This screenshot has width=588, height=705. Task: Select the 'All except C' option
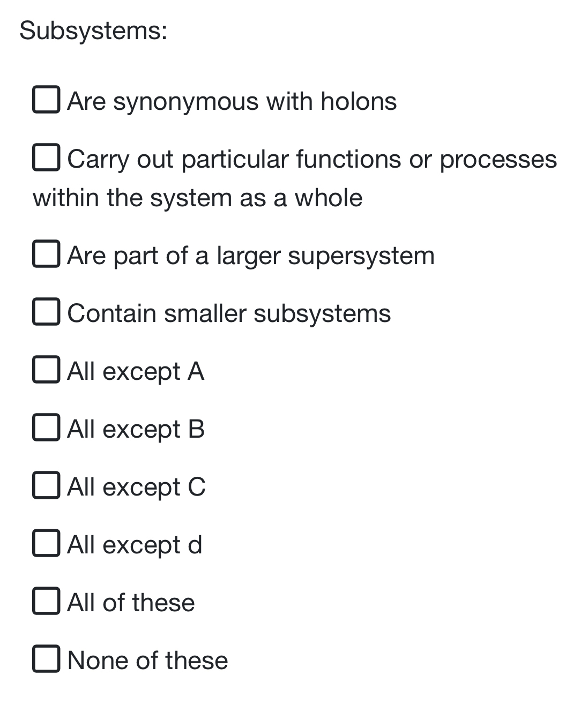pyautogui.click(x=47, y=486)
